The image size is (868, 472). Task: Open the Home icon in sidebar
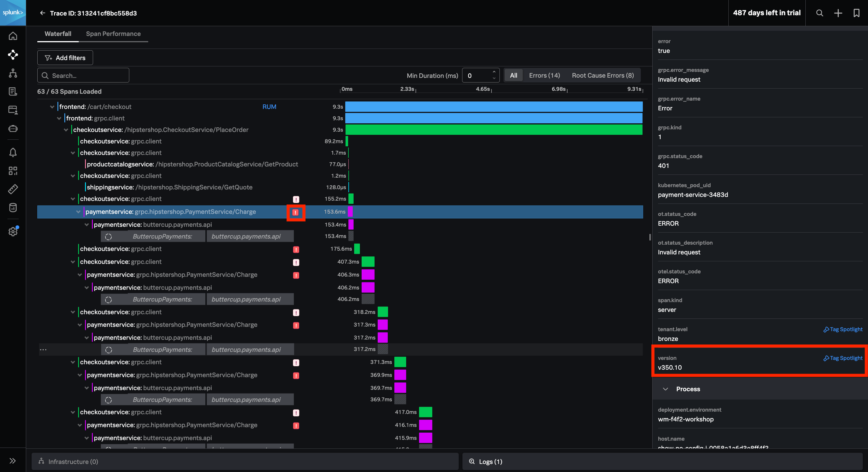13,36
